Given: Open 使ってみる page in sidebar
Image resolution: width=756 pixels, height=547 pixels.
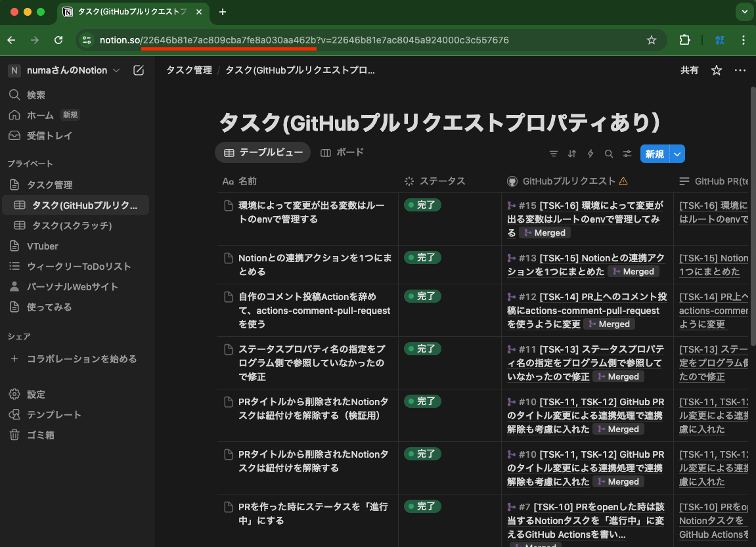Looking at the screenshot, I should click(49, 307).
